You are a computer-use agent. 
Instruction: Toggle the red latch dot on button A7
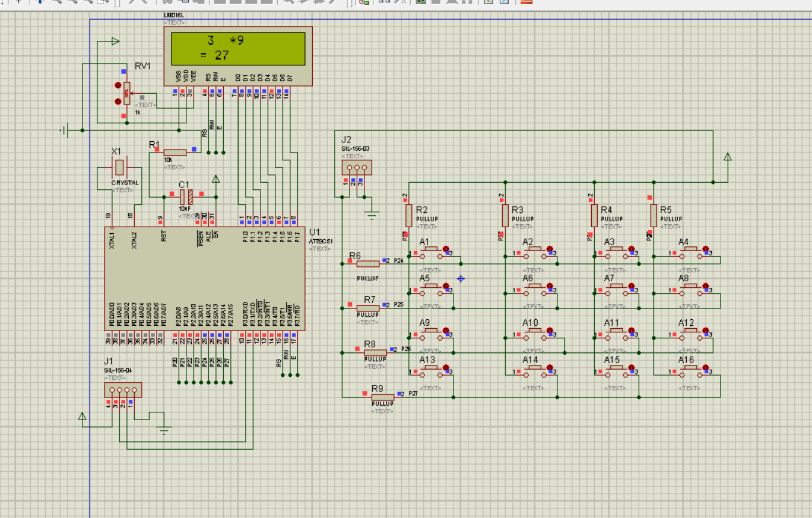(631, 285)
